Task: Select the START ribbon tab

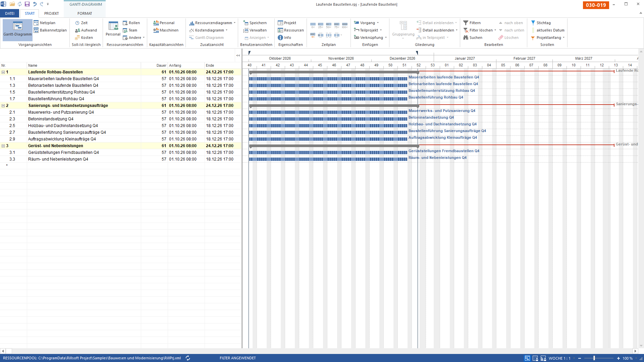Action: (30, 13)
